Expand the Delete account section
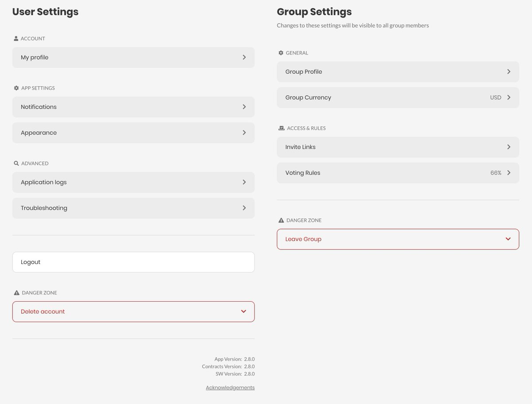This screenshot has width=532, height=404. click(x=133, y=312)
